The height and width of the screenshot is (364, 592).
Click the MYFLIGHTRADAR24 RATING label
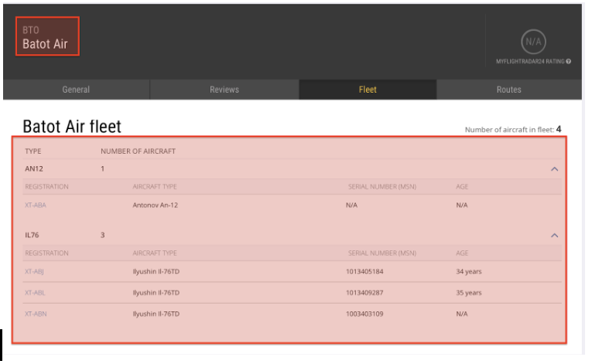pos(530,62)
